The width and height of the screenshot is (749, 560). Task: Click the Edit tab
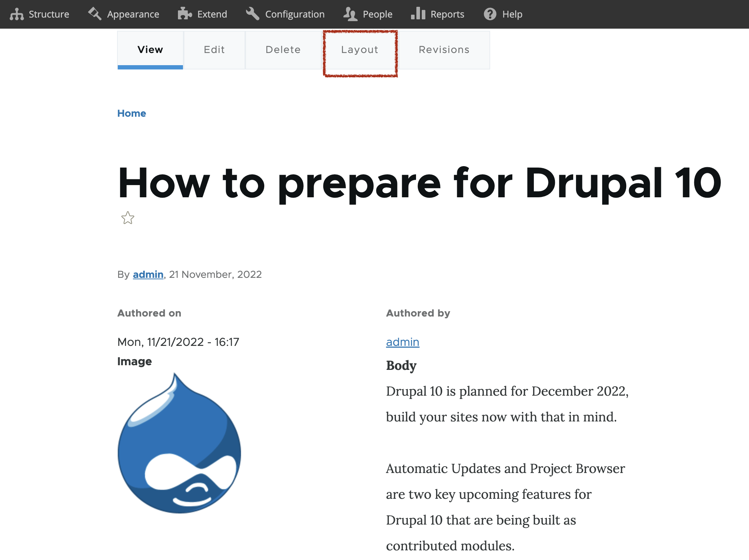pos(214,50)
